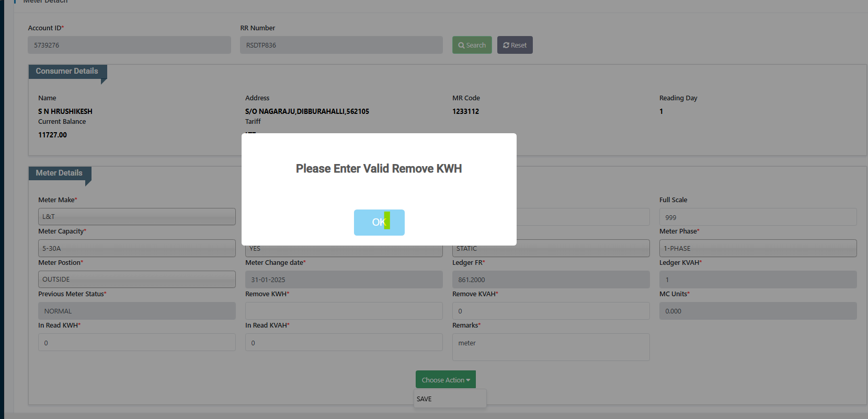The width and height of the screenshot is (868, 419).
Task: Click the Tariff label
Action: click(x=253, y=121)
